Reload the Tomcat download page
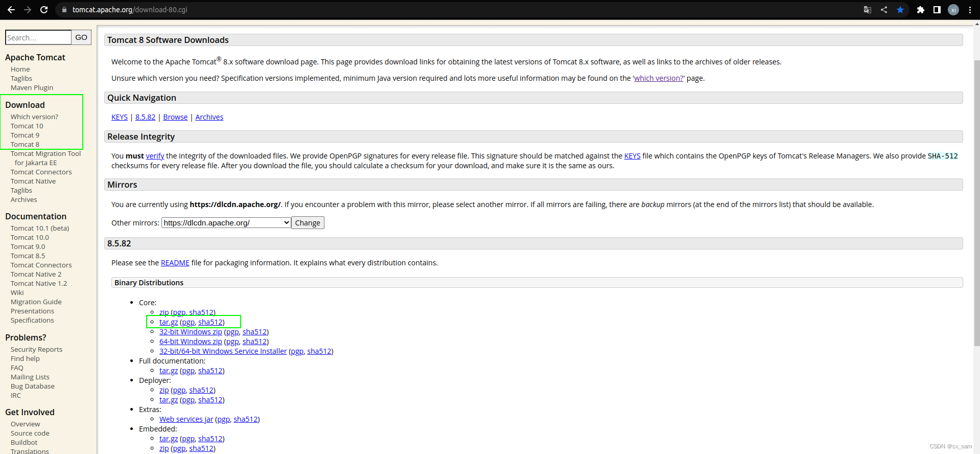Viewport: 980px width, 454px height. [44, 10]
